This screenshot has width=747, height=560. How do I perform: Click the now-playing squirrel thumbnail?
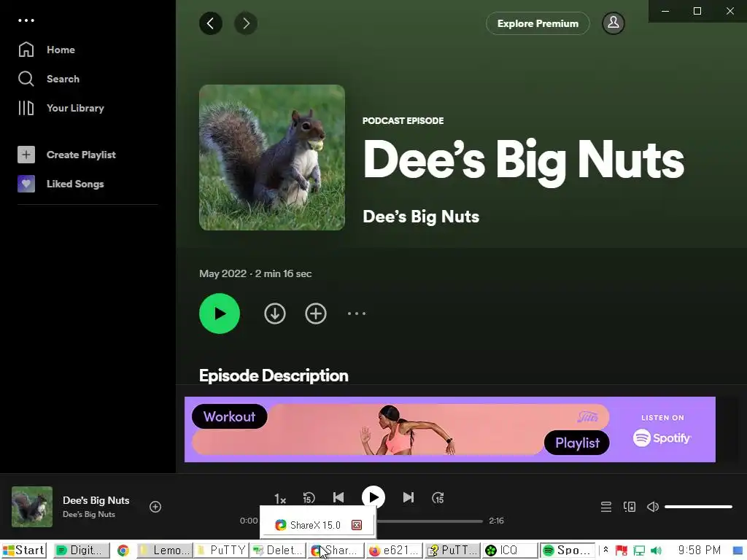[32, 507]
